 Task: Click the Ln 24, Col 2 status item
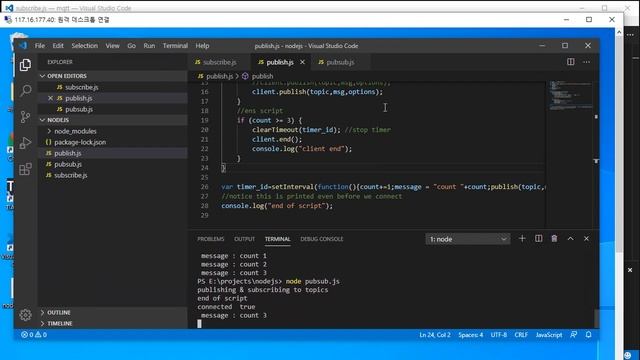click(x=435, y=335)
